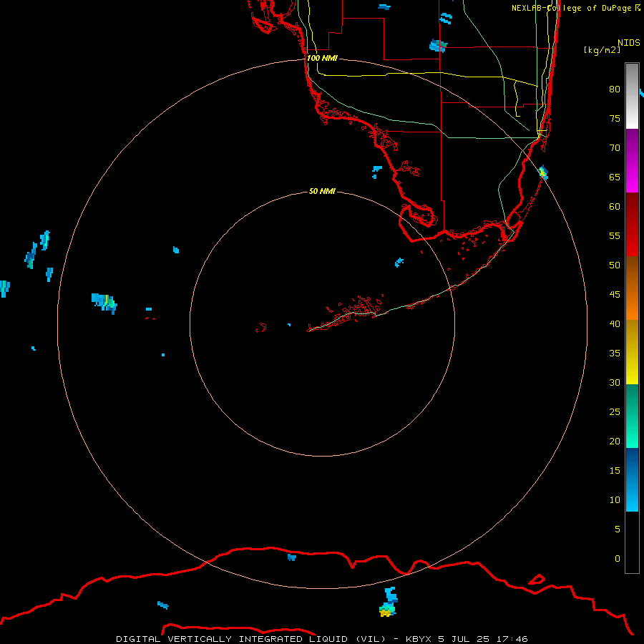Viewport: 644px width, 644px height.
Task: Click the gray-white segment of the color scale
Action: (x=632, y=96)
